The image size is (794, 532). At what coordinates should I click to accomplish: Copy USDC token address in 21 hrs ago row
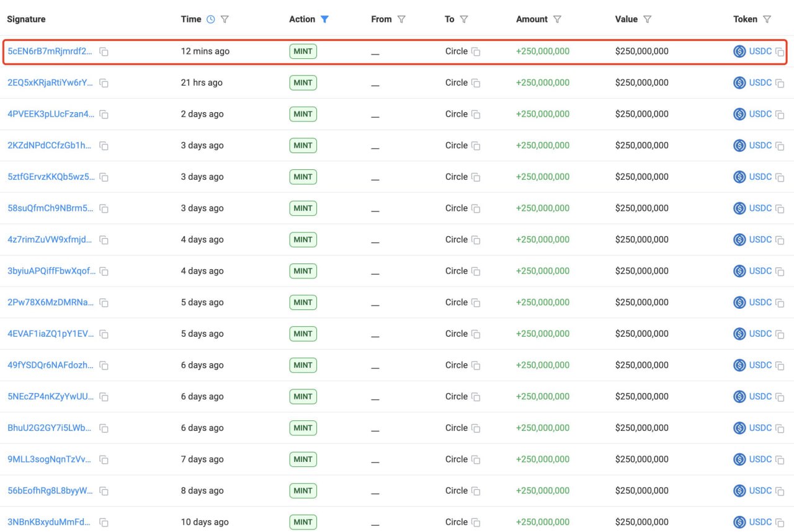[780, 83]
